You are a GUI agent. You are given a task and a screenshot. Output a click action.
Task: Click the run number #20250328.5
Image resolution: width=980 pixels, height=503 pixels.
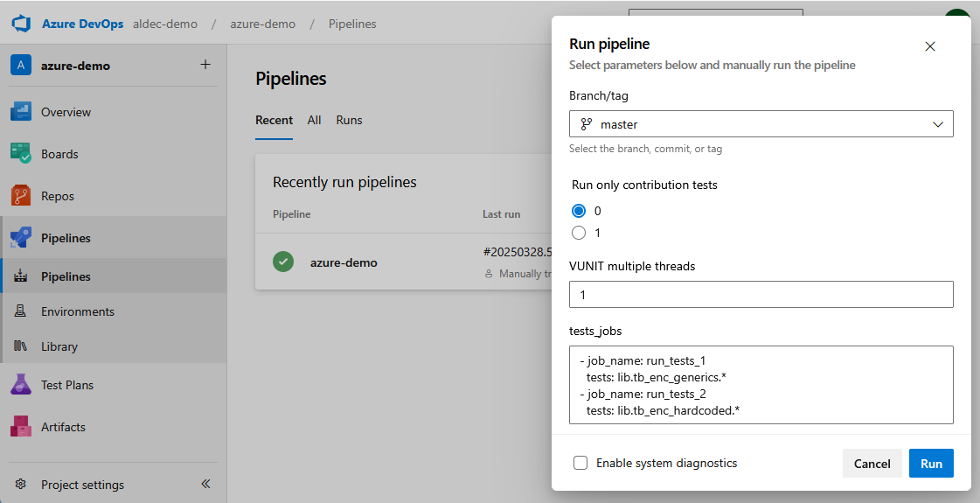(518, 252)
